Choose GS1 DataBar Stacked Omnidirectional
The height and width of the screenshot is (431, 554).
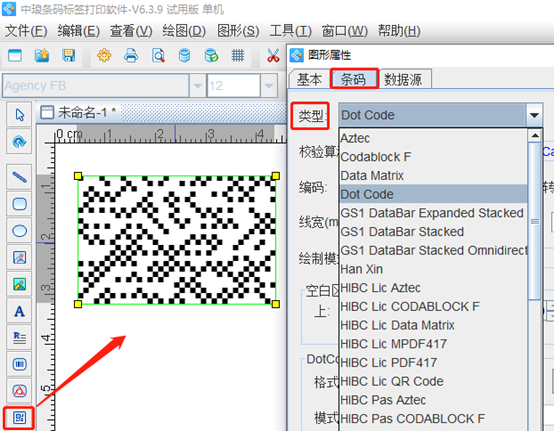point(433,250)
